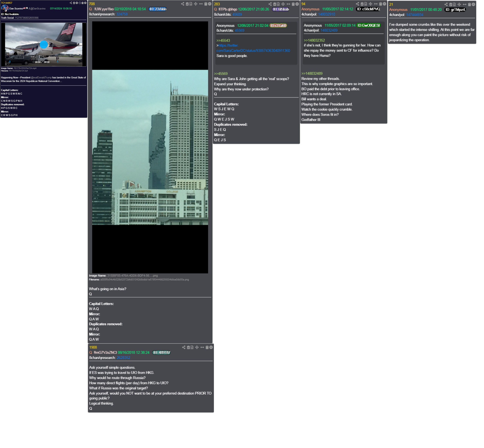Click the @realDonaldTrump mention
Screen dimensions: 484x448
coord(41,78)
